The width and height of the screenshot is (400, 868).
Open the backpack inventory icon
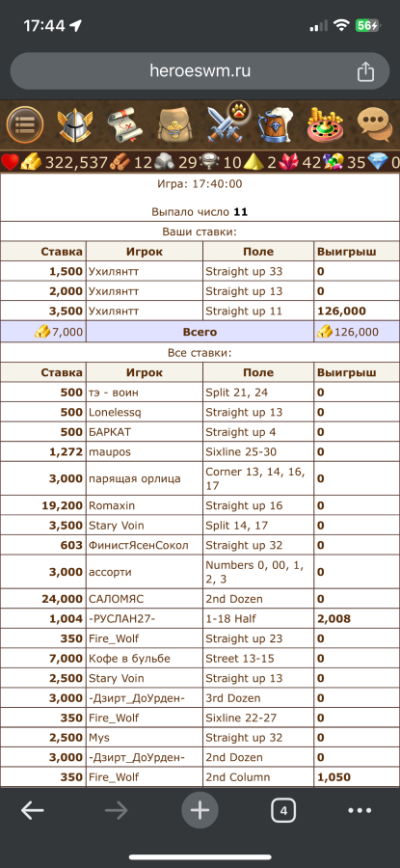[174, 125]
